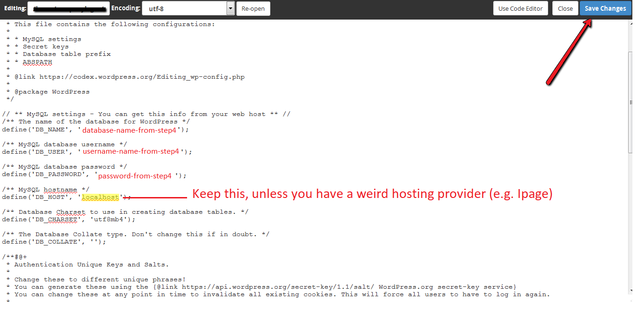
Task: Select the highlighted localhost value
Action: point(100,197)
